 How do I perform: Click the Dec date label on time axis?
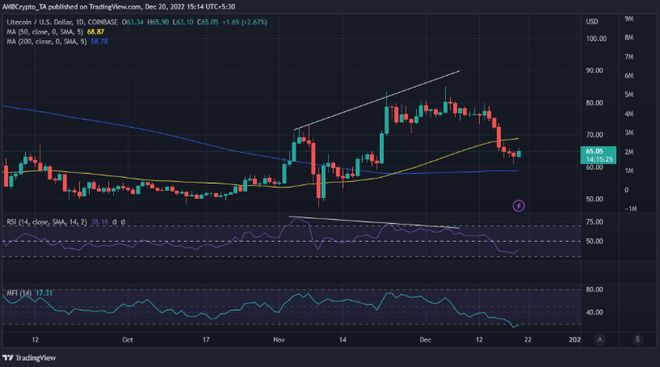coord(425,340)
